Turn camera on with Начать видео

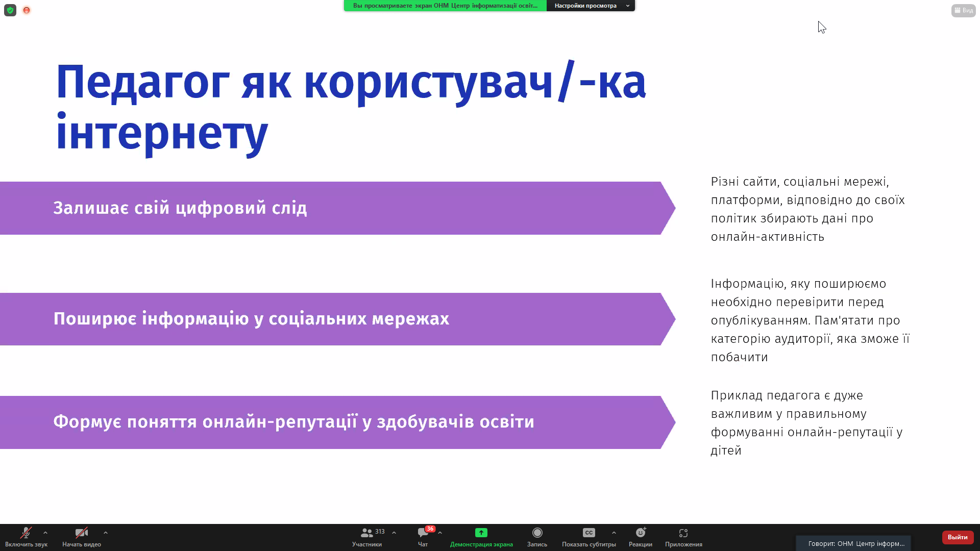pos(81,533)
